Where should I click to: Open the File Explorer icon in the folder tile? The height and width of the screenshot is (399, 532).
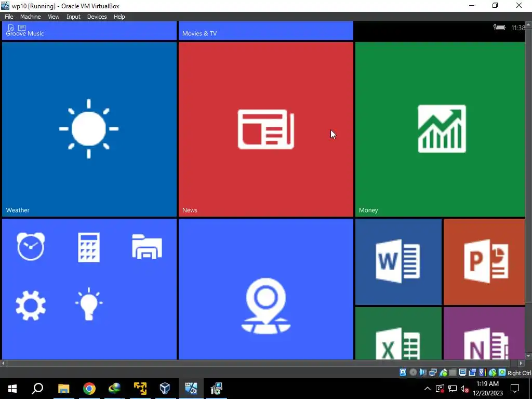[x=147, y=247]
